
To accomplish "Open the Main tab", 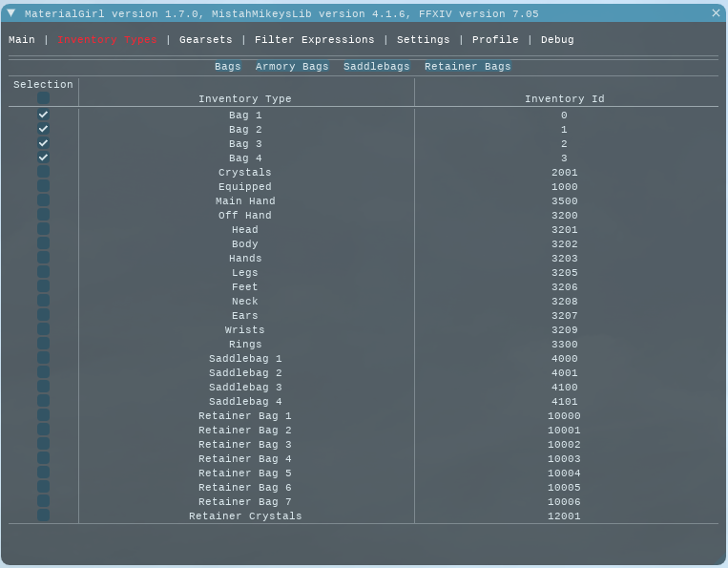I will [22, 40].
